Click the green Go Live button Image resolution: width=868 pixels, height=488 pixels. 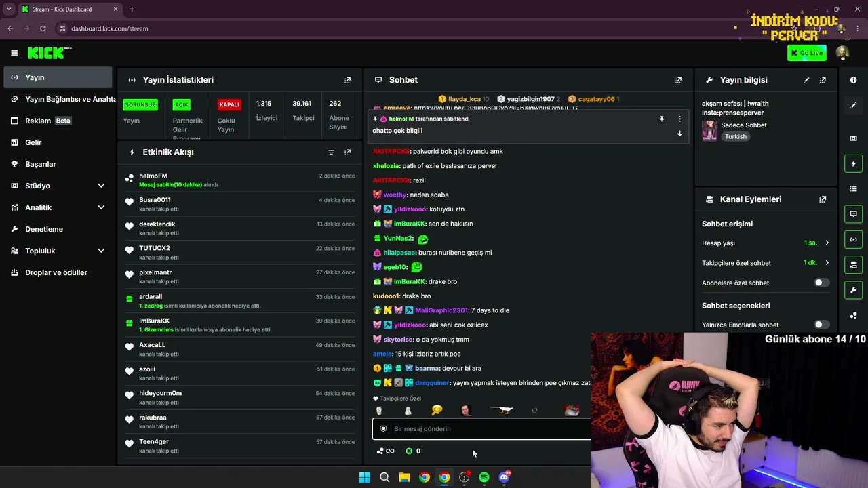[807, 53]
